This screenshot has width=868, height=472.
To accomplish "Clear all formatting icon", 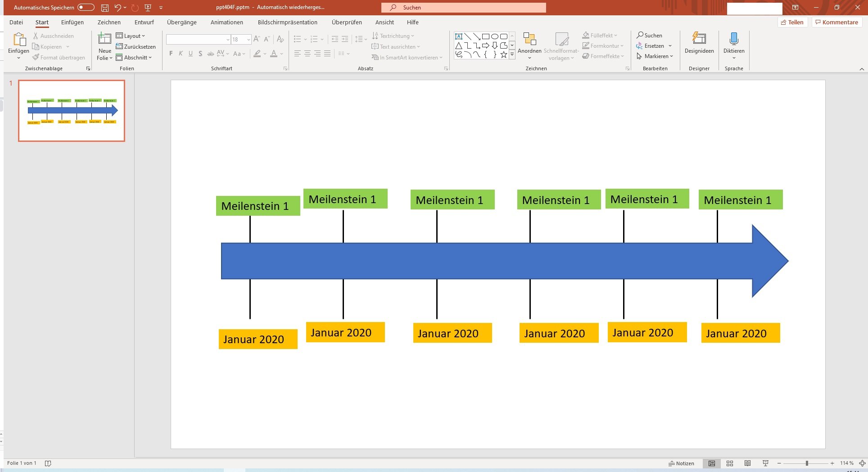I will 280,39.
